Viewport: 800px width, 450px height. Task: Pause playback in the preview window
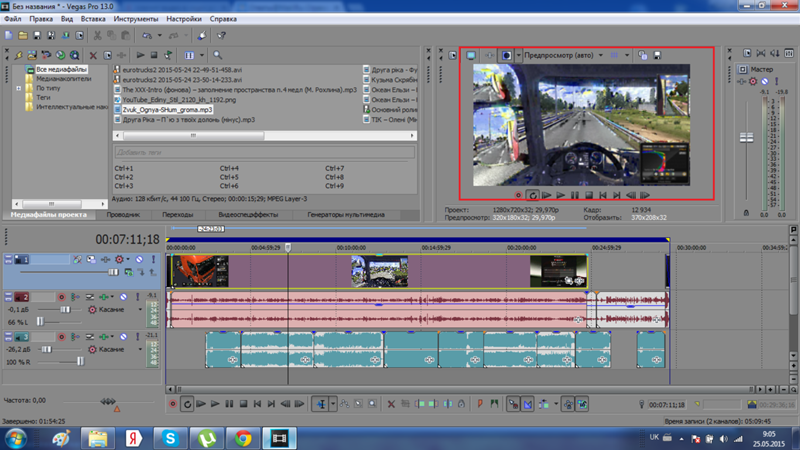(575, 195)
